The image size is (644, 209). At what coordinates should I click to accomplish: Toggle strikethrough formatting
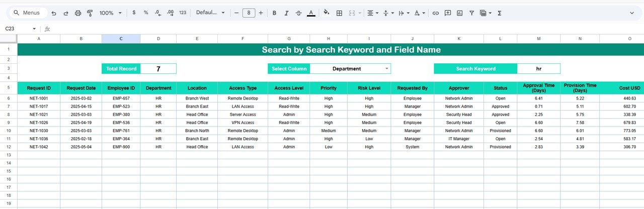pos(299,13)
